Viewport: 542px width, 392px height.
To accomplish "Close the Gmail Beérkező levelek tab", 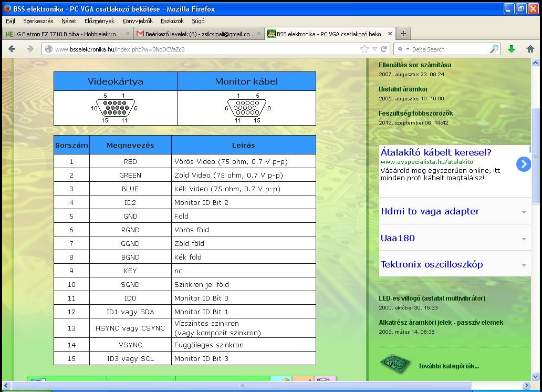I will point(259,34).
